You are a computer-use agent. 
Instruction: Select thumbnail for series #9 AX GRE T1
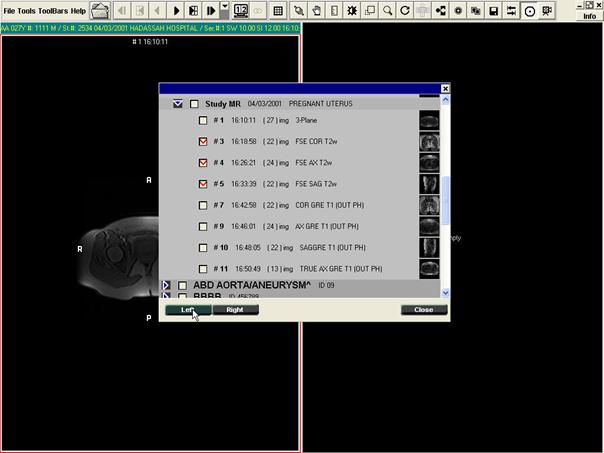pos(429,226)
